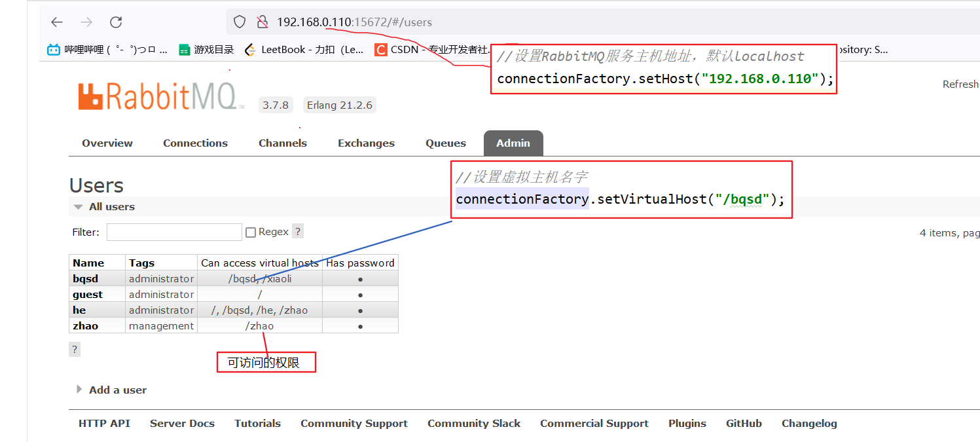Open the Changelog footer link

(x=809, y=424)
